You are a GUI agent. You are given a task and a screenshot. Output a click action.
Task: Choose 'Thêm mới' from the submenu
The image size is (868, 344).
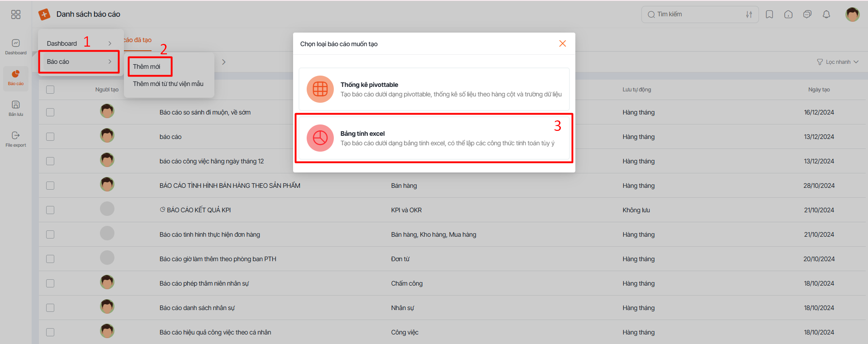tap(147, 67)
